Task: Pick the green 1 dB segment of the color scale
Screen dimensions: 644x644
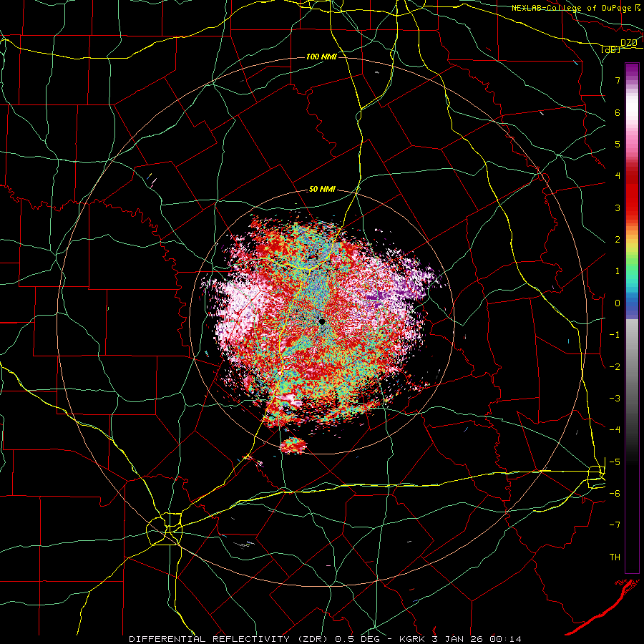Action: (632, 269)
